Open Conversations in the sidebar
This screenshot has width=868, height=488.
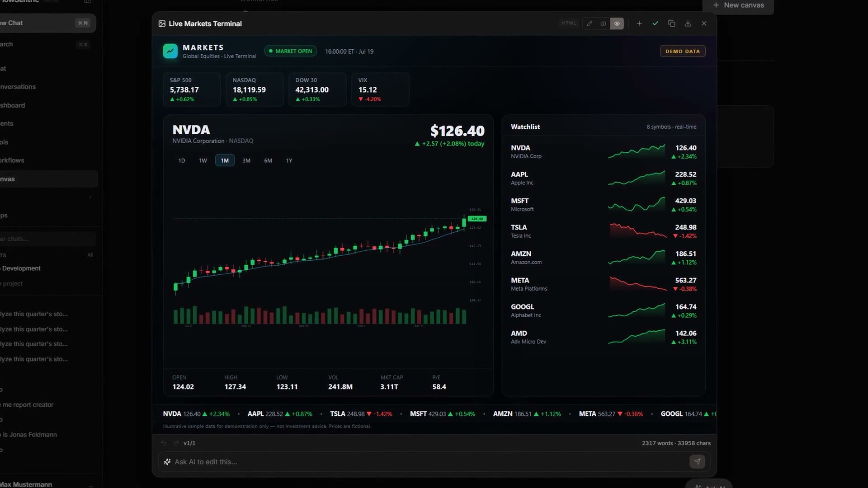[x=48, y=87]
